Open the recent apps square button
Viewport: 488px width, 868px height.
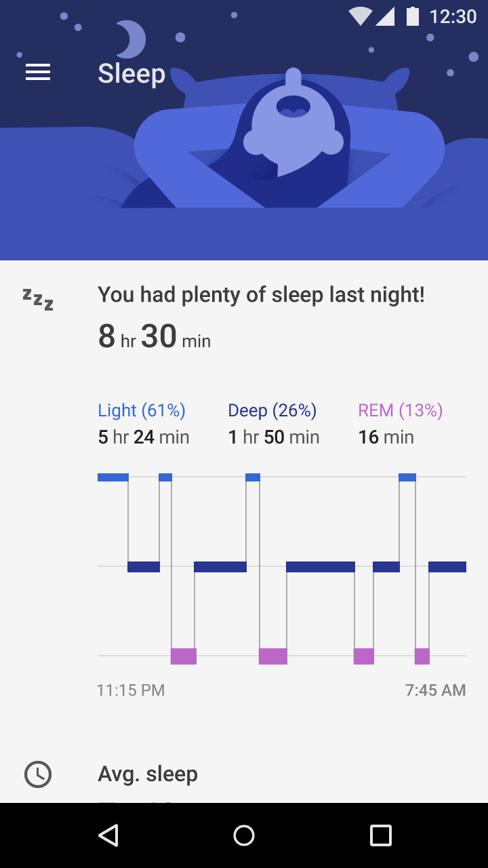coord(381,835)
